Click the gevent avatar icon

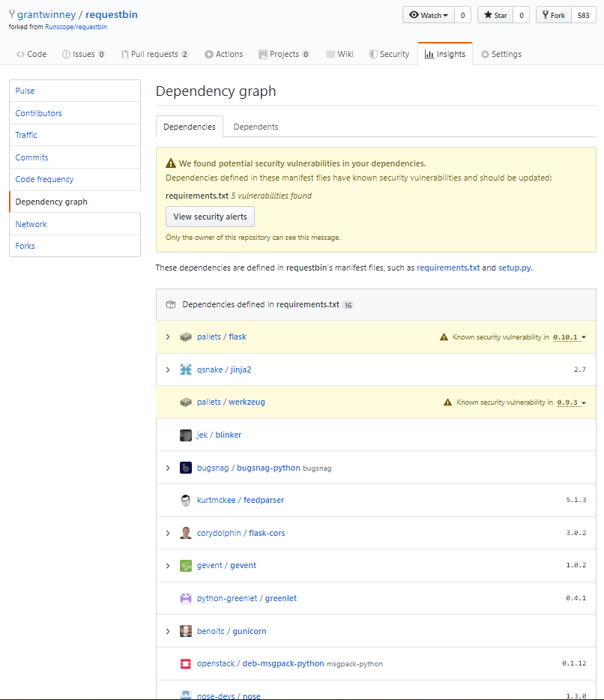tap(186, 566)
